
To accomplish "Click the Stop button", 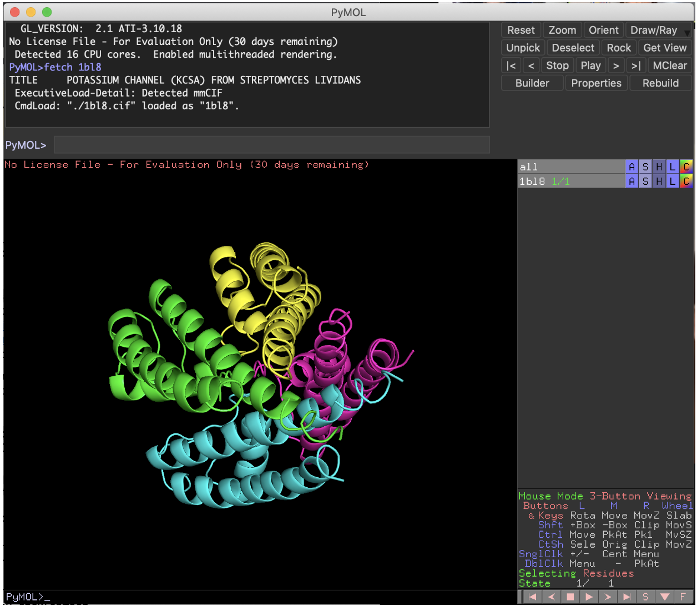I will pos(558,65).
